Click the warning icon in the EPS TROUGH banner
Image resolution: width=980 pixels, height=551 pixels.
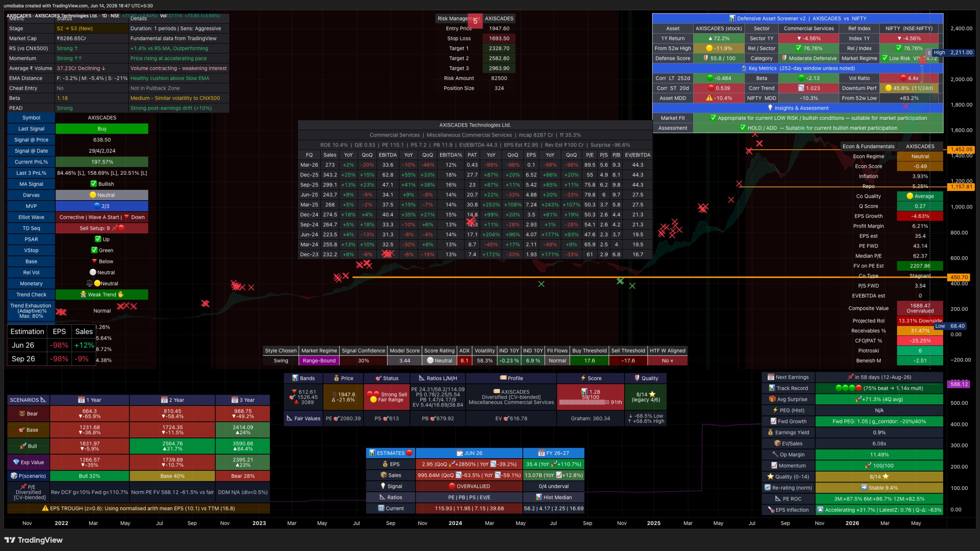[x=45, y=508]
